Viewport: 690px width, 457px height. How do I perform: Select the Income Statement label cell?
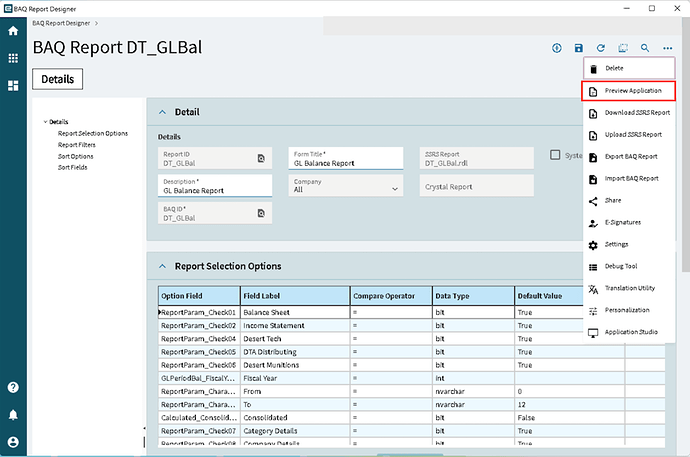click(295, 325)
